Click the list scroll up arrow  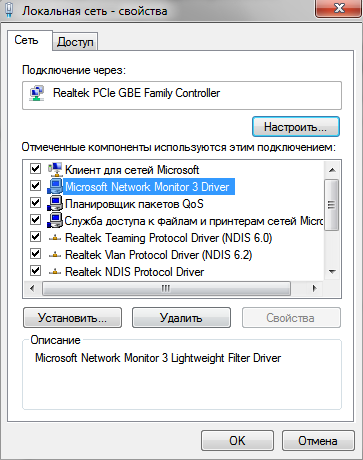(x=332, y=170)
